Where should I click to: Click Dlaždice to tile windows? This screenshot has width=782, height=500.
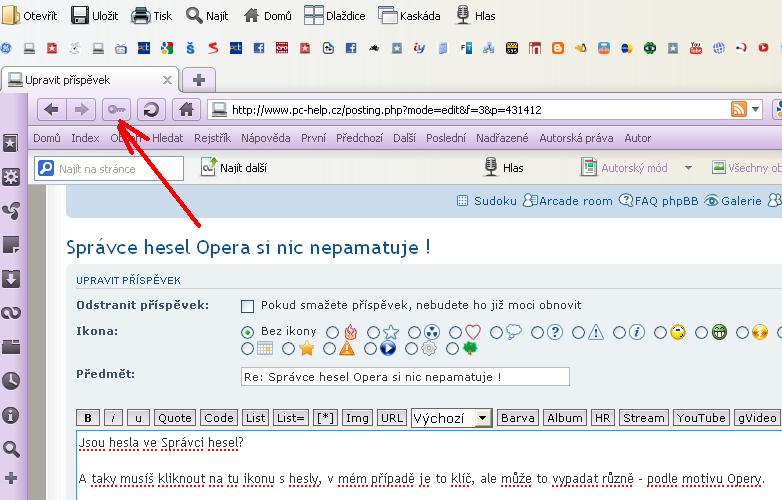tap(335, 15)
